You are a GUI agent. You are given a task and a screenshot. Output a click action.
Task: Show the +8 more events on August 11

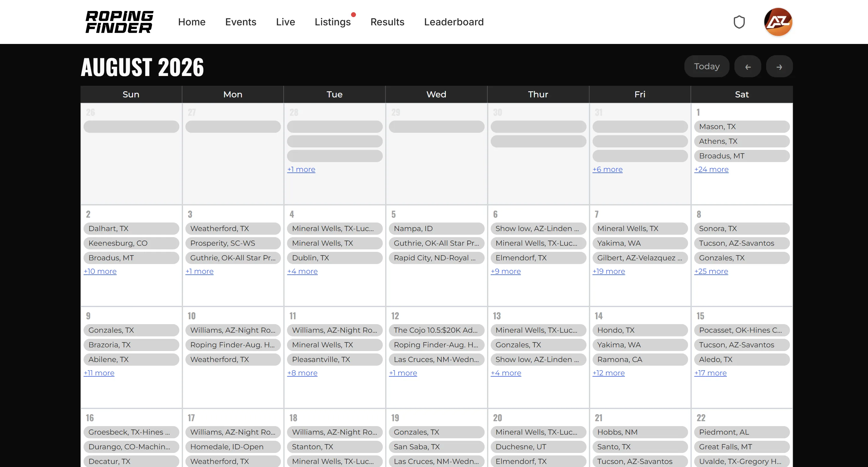pos(302,373)
